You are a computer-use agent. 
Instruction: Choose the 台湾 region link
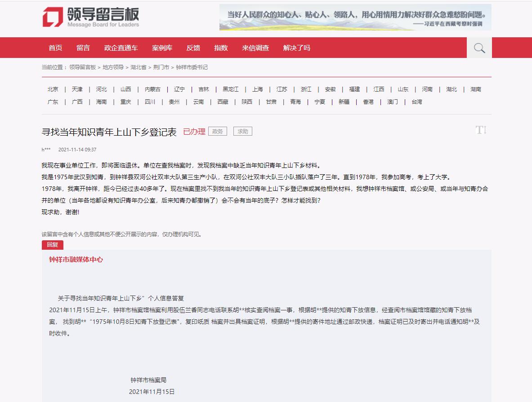point(417,102)
